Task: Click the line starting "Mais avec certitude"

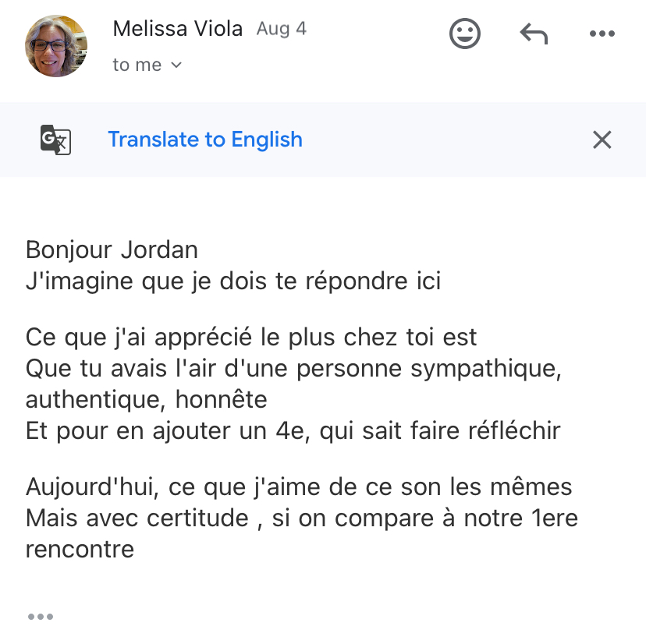Action: pos(302,518)
